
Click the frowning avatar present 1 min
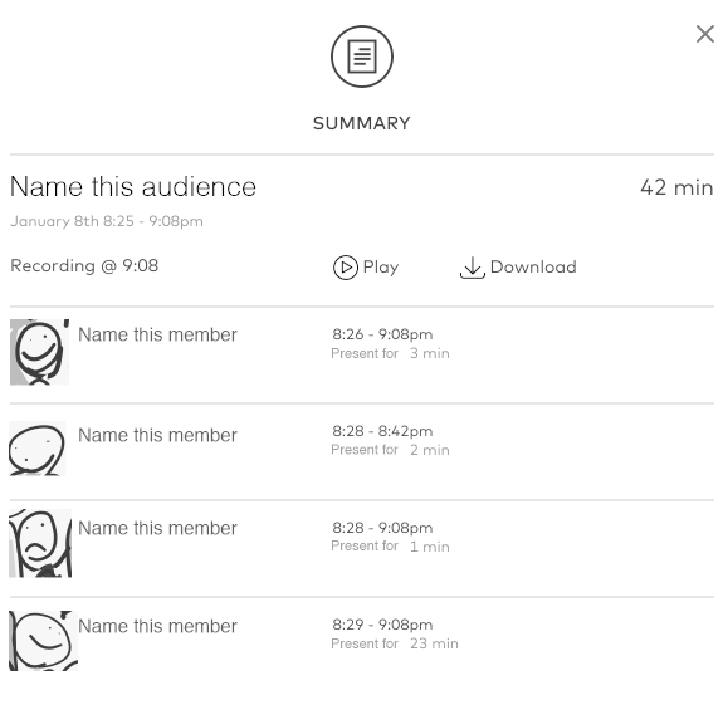pyautogui.click(x=40, y=544)
